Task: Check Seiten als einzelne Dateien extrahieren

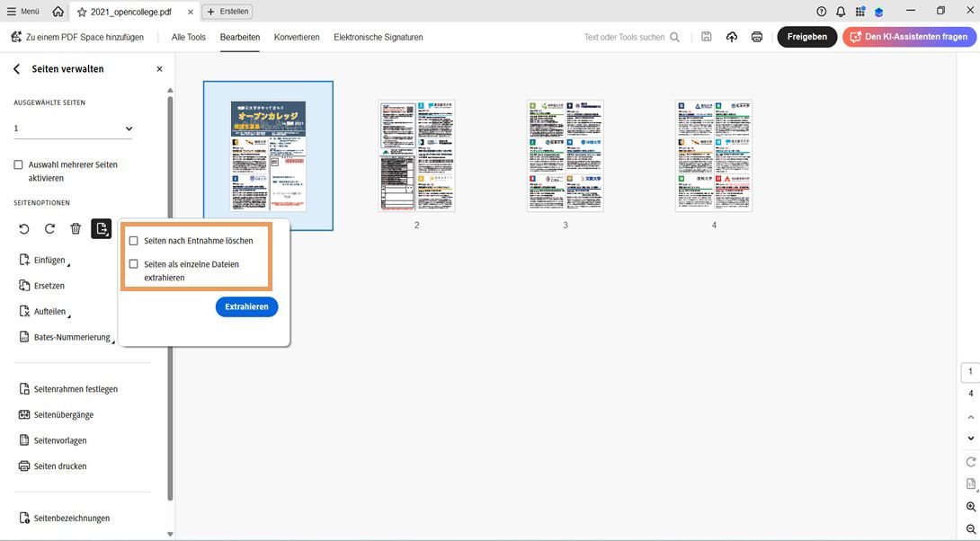Action: (133, 264)
